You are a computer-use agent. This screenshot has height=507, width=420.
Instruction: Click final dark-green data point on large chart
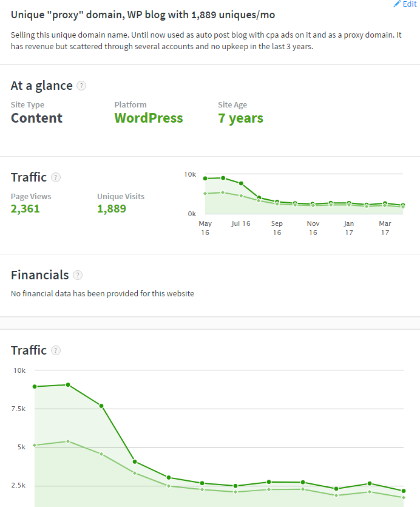click(x=403, y=491)
